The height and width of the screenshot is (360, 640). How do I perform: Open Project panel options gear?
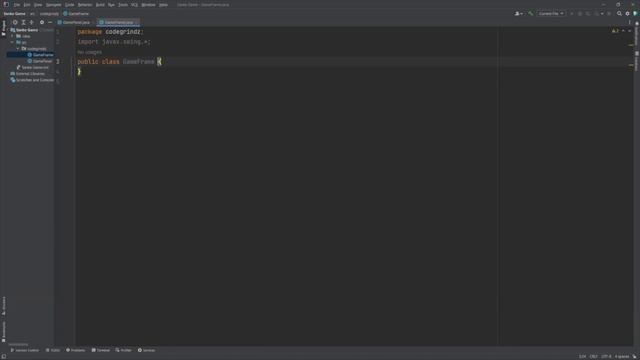42,22
